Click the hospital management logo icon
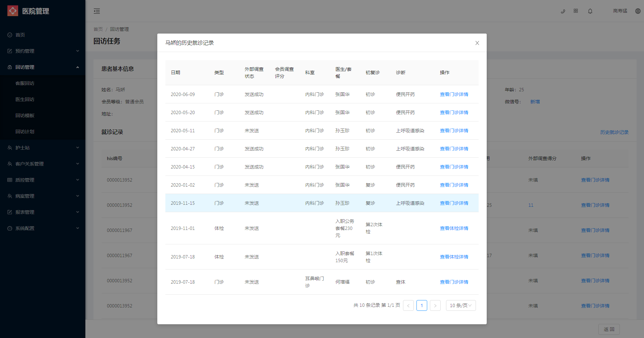The height and width of the screenshot is (338, 644). 13,11
